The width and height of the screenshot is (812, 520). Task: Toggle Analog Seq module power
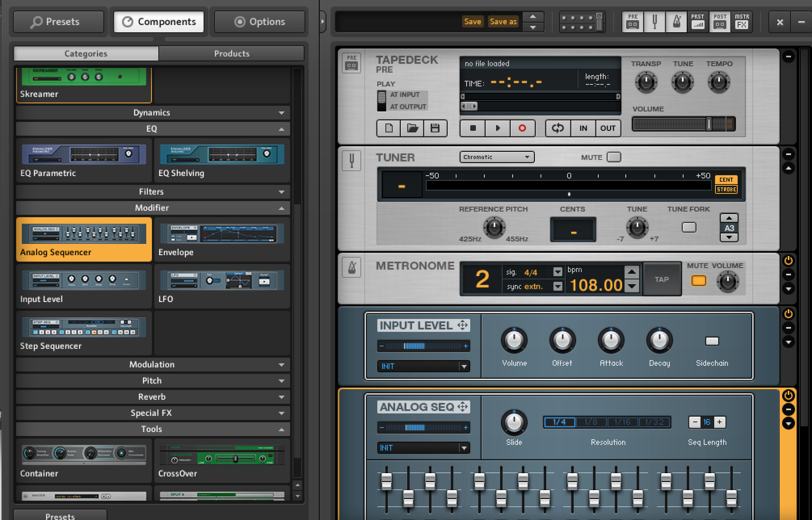pyautogui.click(x=788, y=396)
